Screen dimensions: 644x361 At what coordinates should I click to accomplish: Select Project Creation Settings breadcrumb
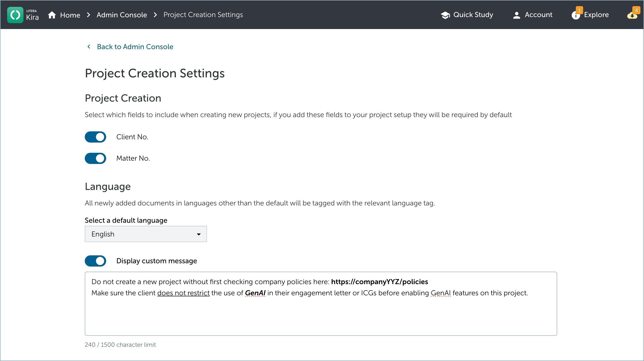(203, 15)
